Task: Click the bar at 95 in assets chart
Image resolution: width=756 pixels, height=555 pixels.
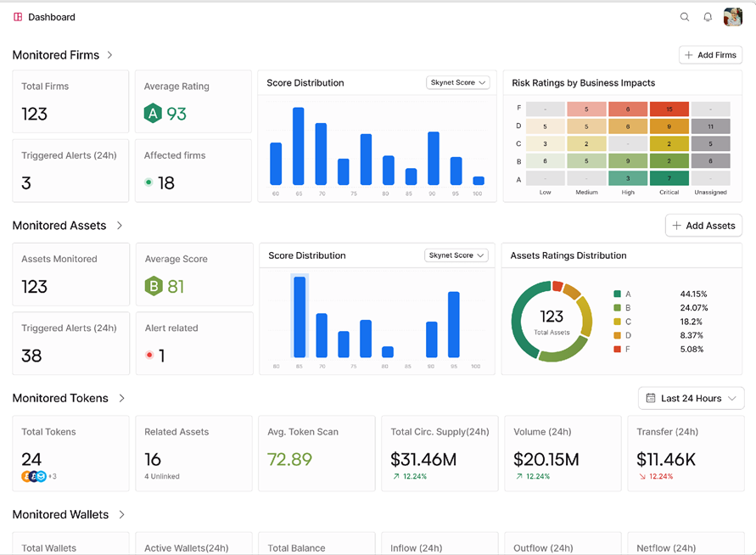Action: 454,324
